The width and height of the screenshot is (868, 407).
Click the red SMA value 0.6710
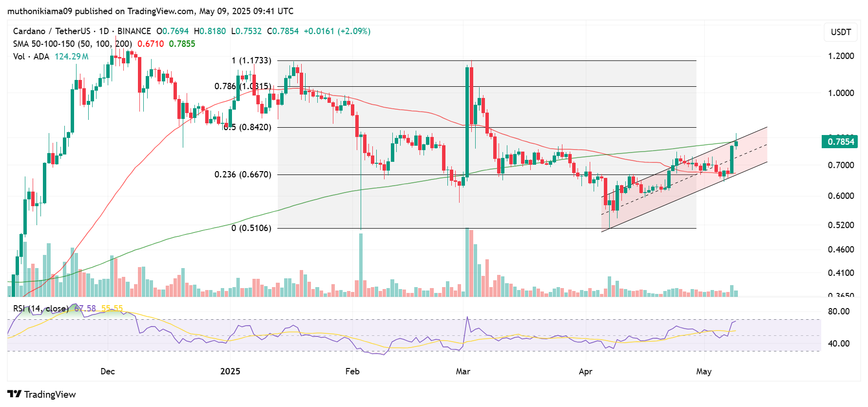click(151, 44)
